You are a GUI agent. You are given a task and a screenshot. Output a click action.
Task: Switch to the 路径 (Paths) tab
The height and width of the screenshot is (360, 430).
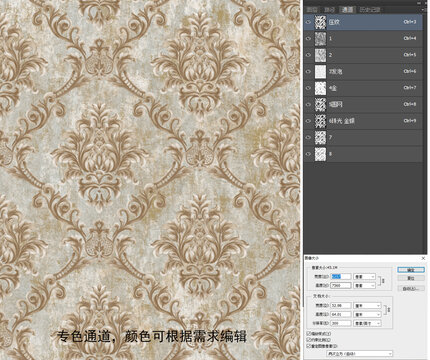(329, 10)
